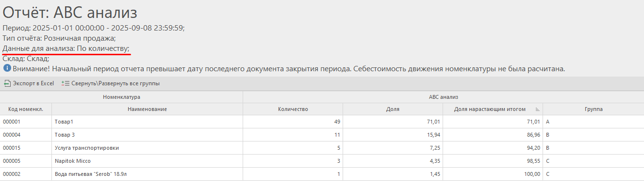
Task: Click the Номенклатура band header
Action: click(x=121, y=97)
